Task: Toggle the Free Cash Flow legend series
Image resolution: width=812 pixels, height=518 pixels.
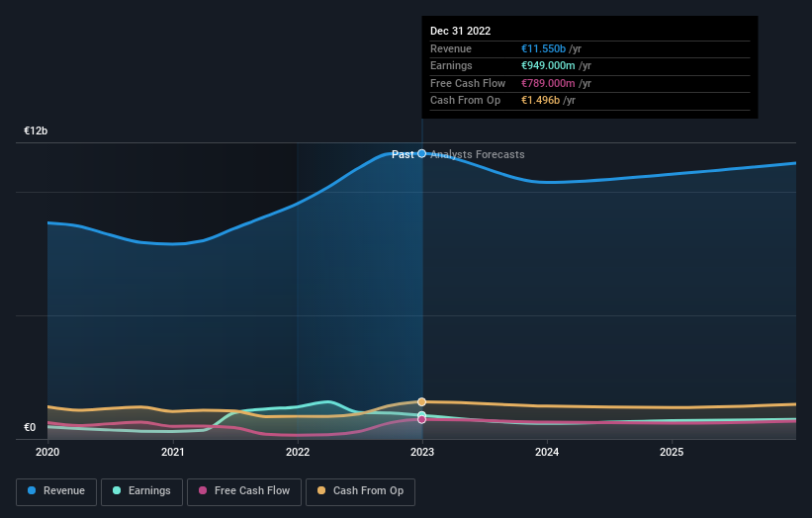Action: (x=244, y=491)
